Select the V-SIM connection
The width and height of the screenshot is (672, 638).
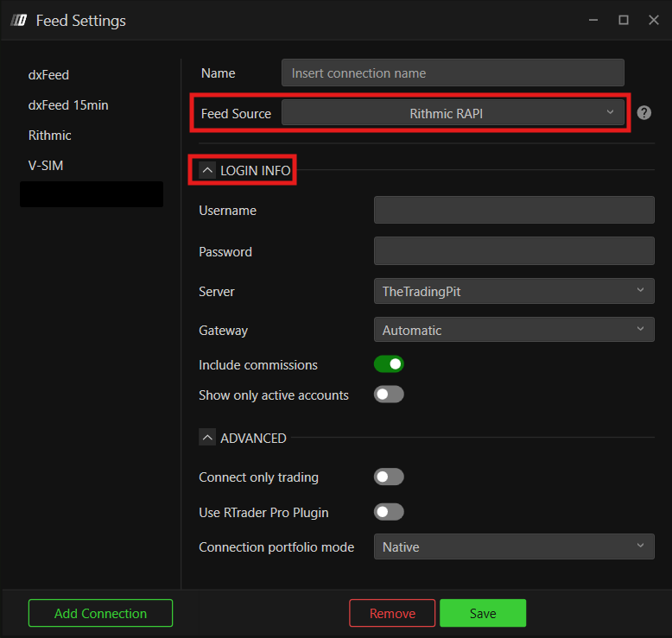click(46, 166)
